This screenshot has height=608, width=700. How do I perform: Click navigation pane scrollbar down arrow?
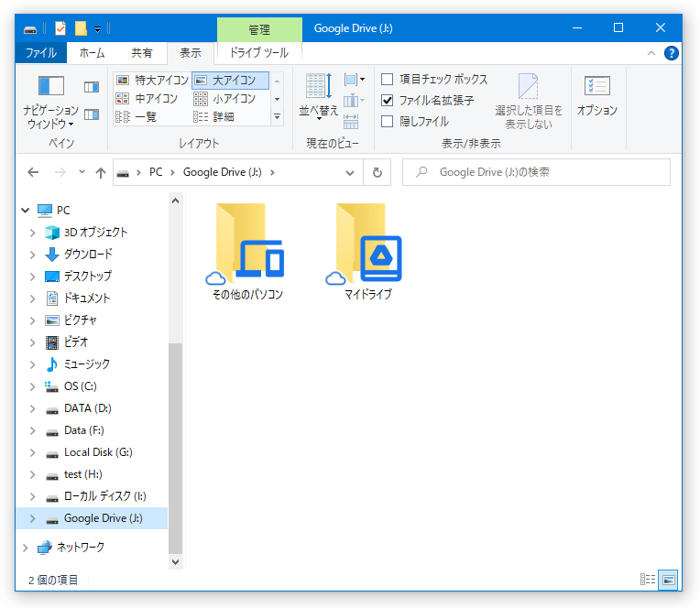(175, 562)
